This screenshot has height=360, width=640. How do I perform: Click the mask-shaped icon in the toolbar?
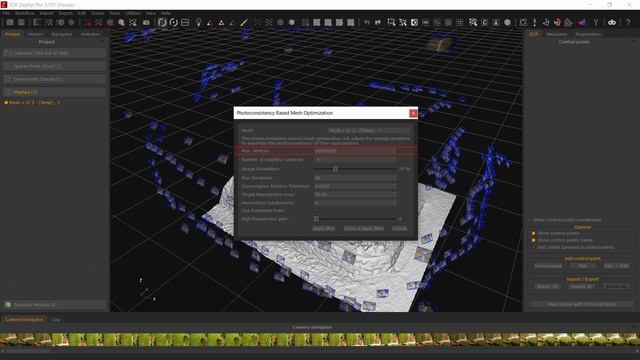point(611,22)
